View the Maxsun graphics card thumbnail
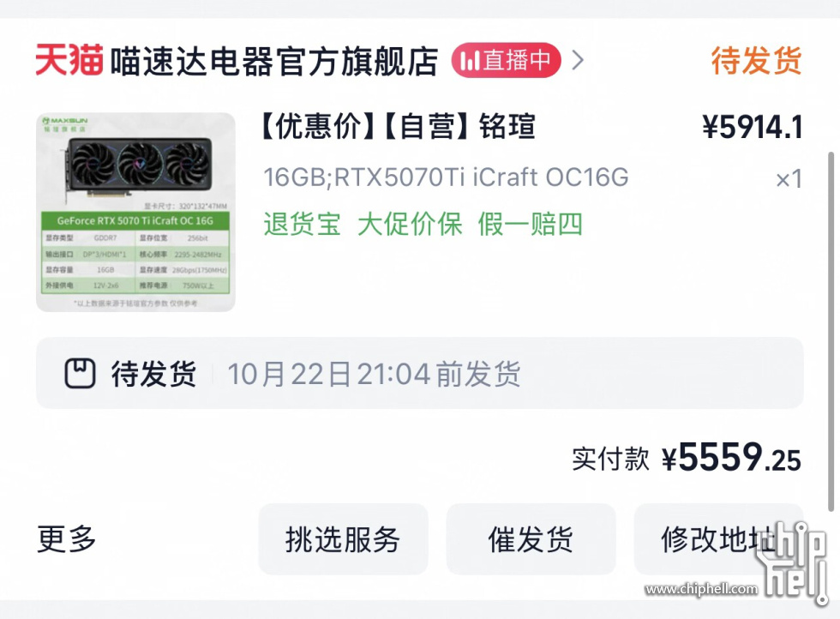The width and height of the screenshot is (840, 619). coord(135,212)
